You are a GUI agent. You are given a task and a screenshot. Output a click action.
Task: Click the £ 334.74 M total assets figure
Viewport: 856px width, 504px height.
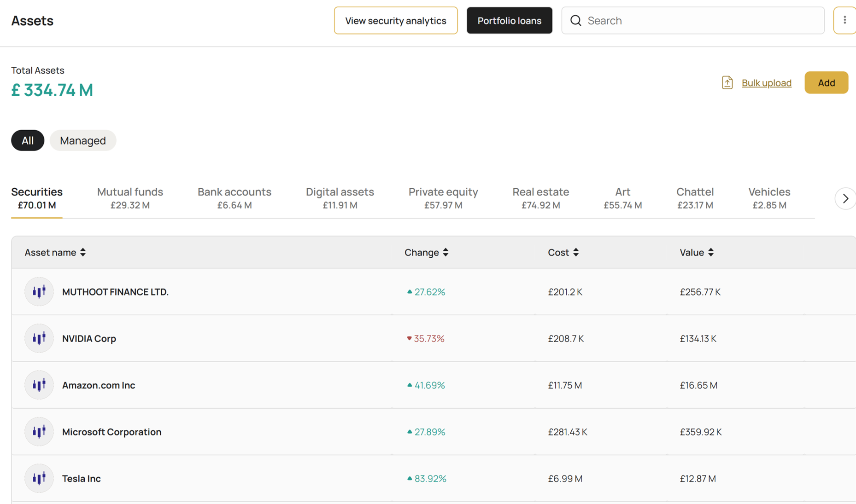[x=52, y=90]
